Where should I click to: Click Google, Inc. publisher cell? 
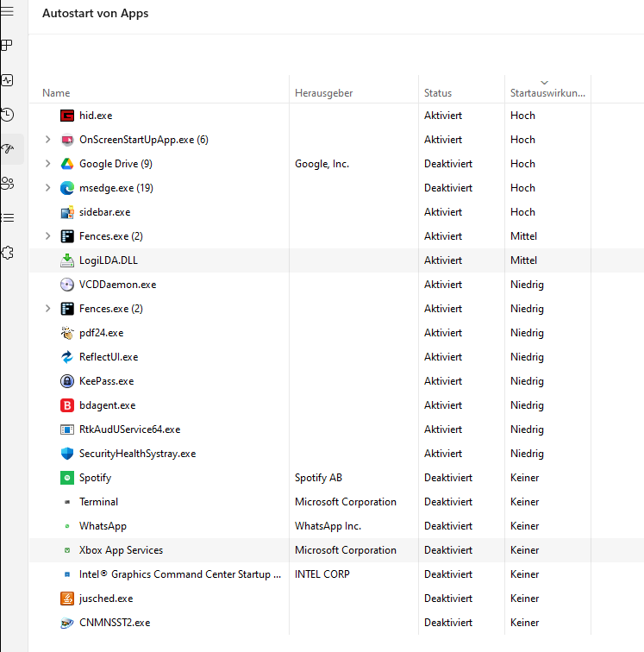pyautogui.click(x=322, y=164)
